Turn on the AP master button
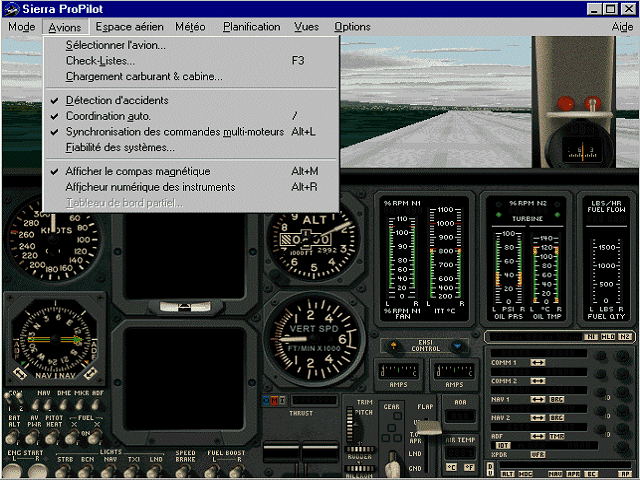The width and height of the screenshot is (640, 480). 625,474
